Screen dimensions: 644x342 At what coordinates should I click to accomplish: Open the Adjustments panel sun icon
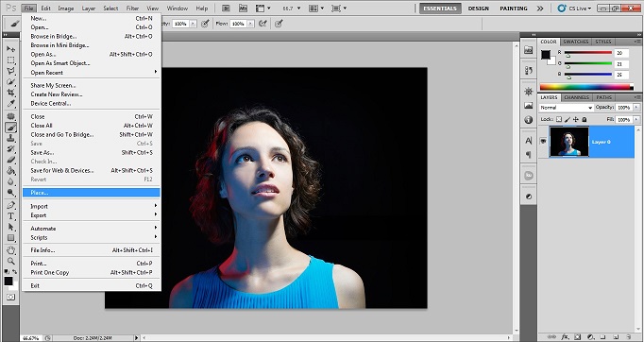[x=529, y=92]
